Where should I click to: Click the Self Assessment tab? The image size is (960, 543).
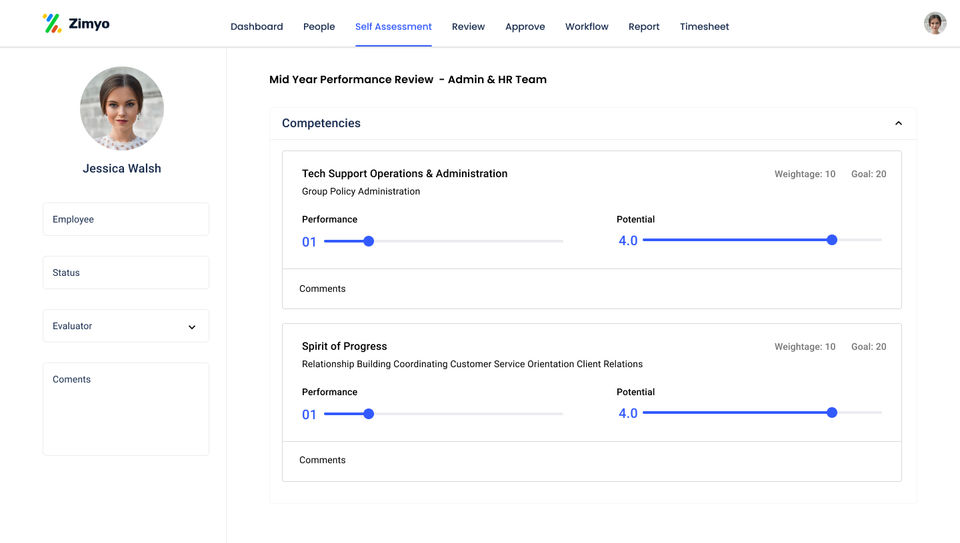[393, 27]
